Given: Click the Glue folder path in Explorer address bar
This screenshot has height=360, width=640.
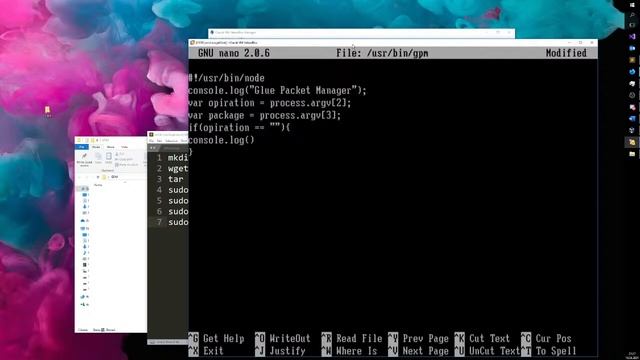Looking at the screenshot, I should tap(115, 177).
